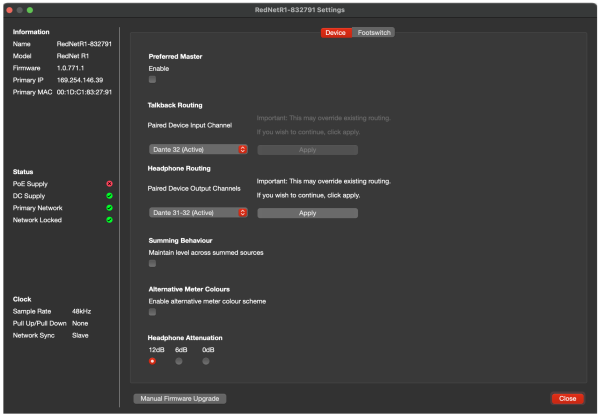The height and width of the screenshot is (417, 600).
Task: Click the DC Supply green check icon
Action: [109, 196]
